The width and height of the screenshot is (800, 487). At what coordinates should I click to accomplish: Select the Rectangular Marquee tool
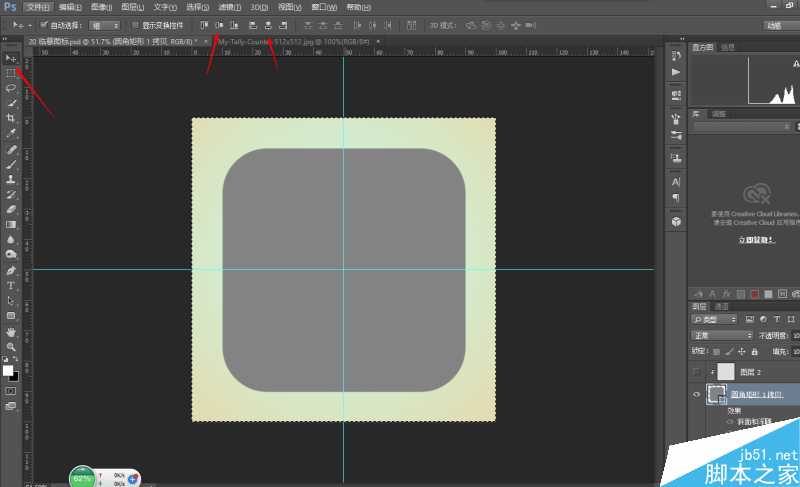point(11,73)
